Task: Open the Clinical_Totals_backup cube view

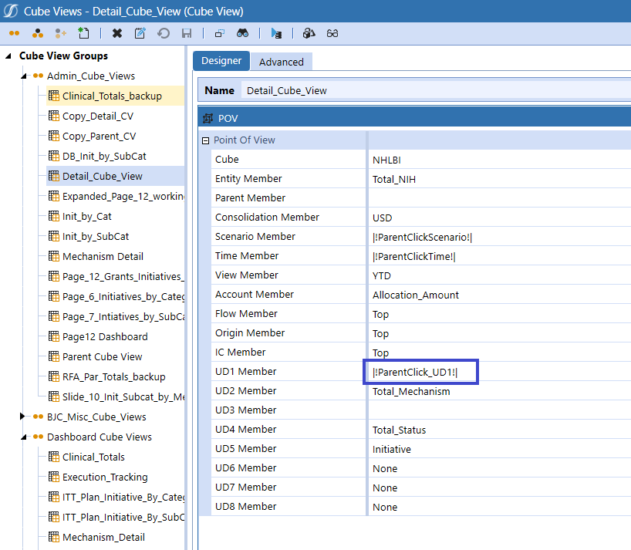Action: 111,96
